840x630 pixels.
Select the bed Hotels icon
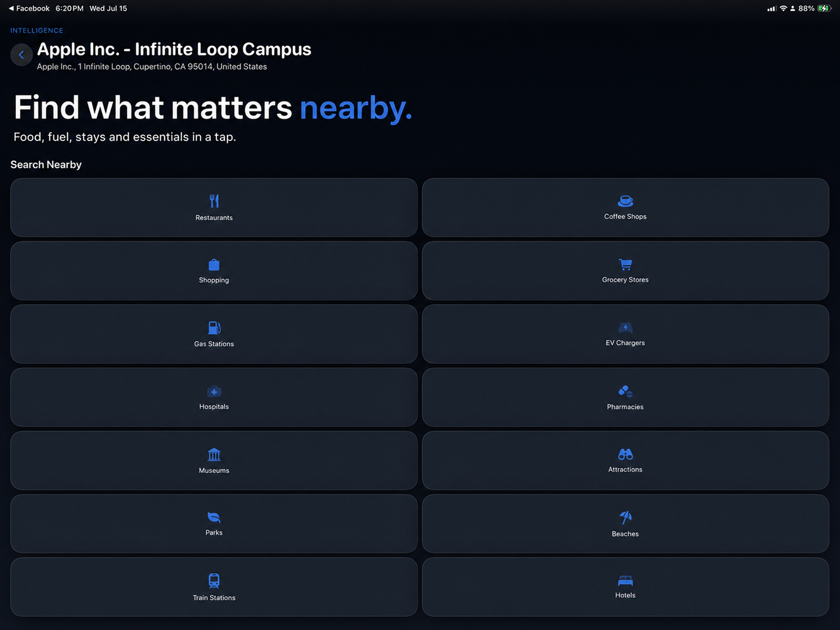625,581
